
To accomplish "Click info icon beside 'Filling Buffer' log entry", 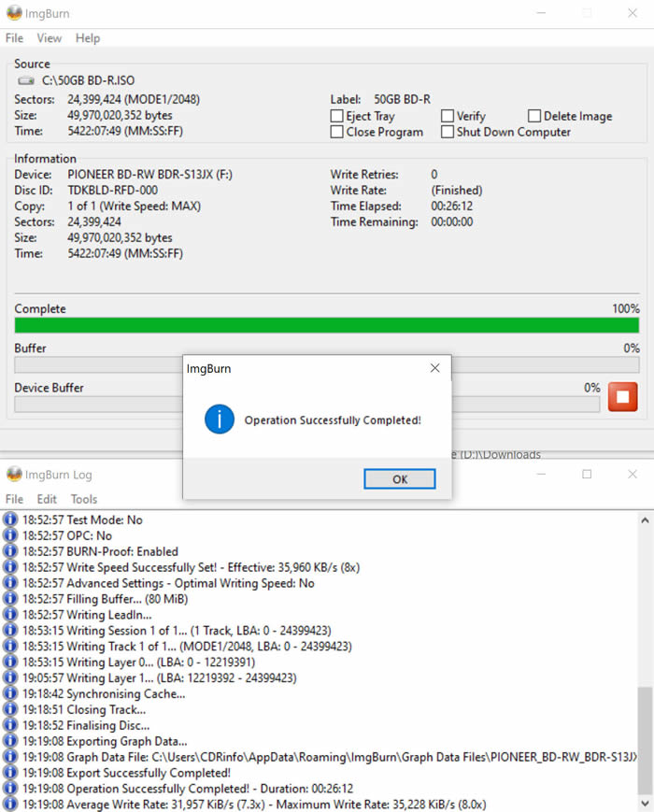I will point(10,599).
